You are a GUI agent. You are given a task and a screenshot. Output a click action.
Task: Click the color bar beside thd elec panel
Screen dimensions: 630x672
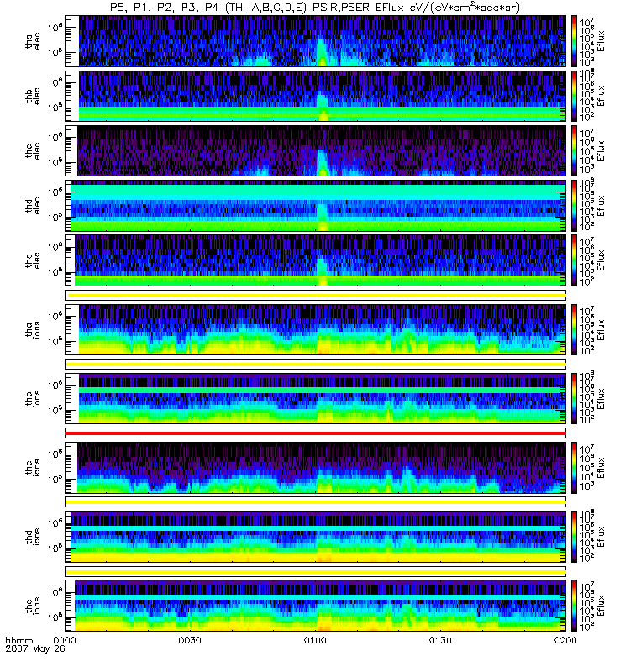tap(574, 206)
